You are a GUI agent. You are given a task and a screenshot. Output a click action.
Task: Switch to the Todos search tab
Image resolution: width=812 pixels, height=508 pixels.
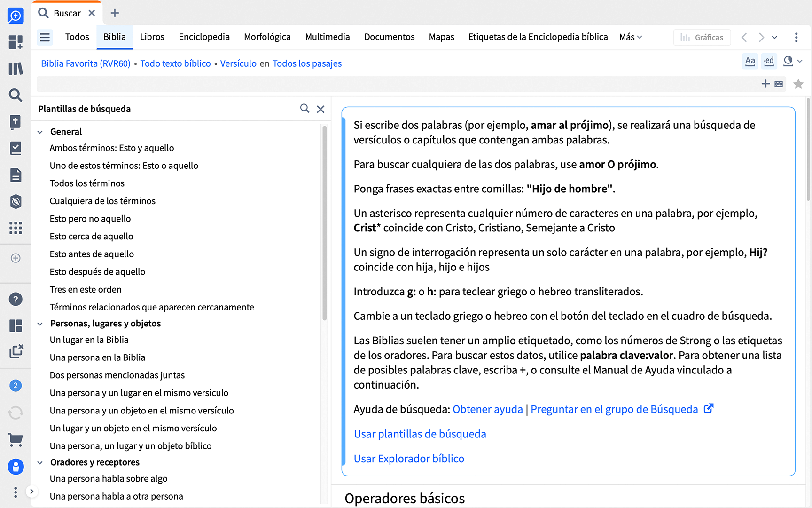(x=77, y=37)
